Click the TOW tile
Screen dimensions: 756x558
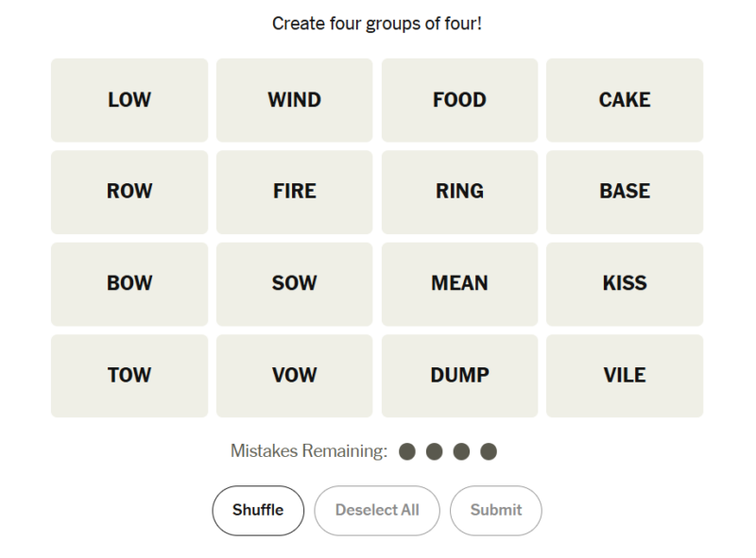click(x=129, y=375)
